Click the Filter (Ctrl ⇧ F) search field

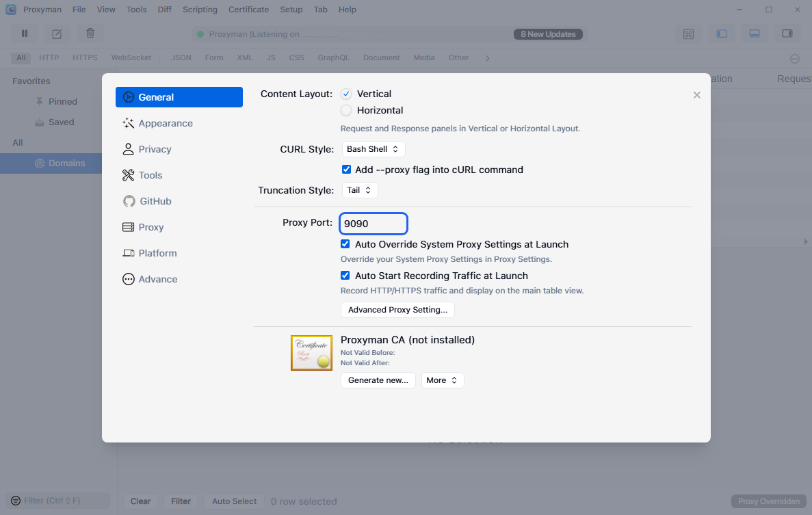(58, 501)
